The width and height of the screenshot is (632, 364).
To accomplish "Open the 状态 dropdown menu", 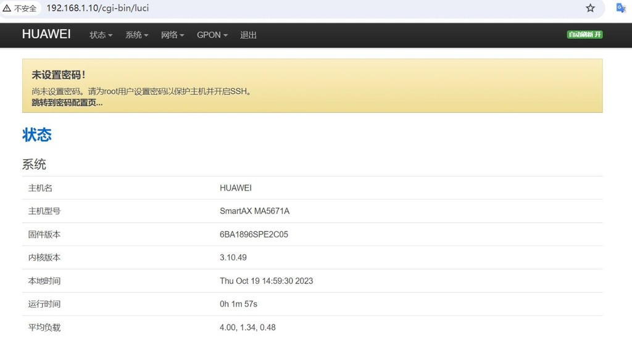I will tap(100, 35).
